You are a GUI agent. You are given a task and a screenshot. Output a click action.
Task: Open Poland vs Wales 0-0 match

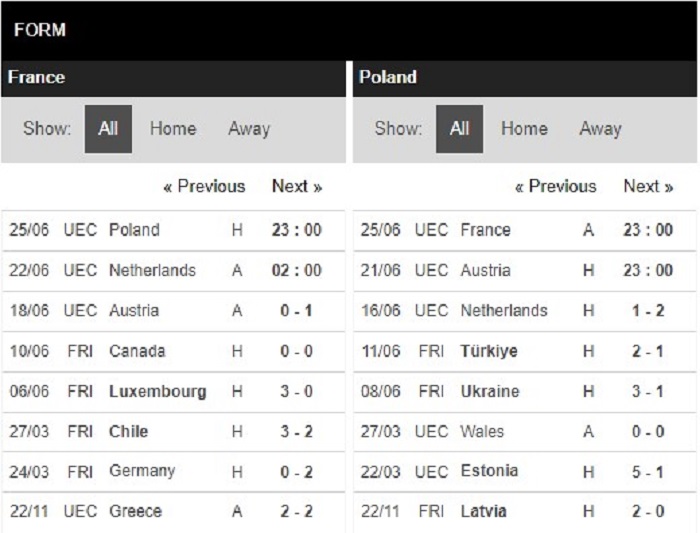(x=525, y=432)
